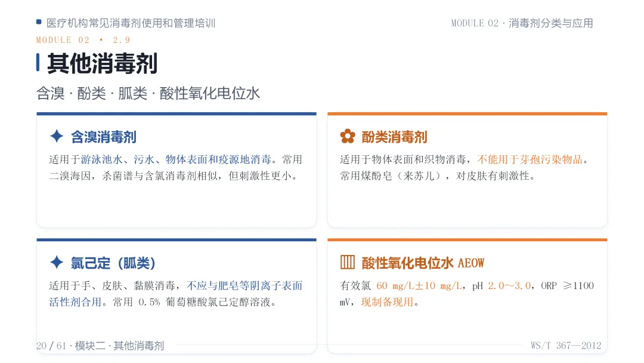
Task: Select the 含溴消毒剂 card heading
Action: (104, 137)
